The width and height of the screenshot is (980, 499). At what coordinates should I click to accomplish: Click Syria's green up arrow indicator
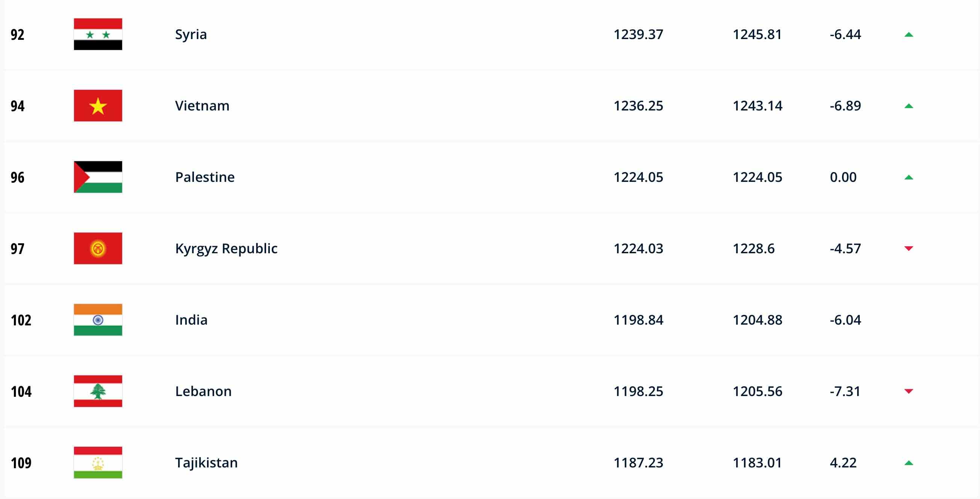pos(909,35)
